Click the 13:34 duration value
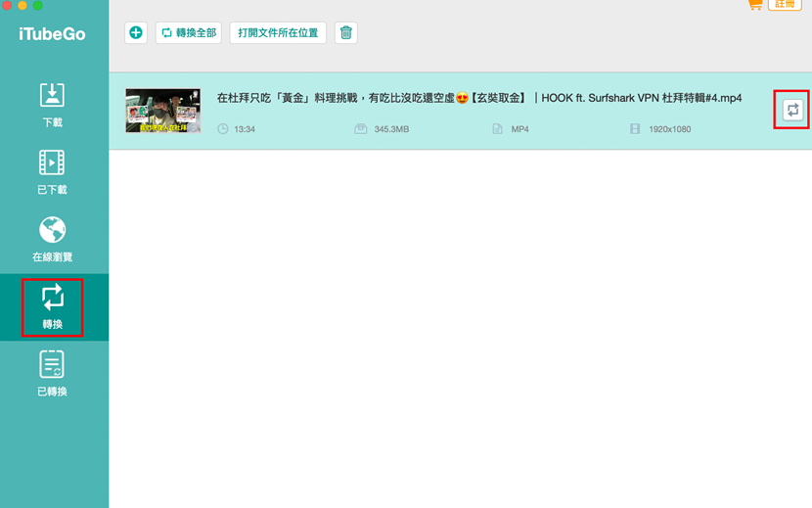This screenshot has width=812, height=508. (x=245, y=129)
